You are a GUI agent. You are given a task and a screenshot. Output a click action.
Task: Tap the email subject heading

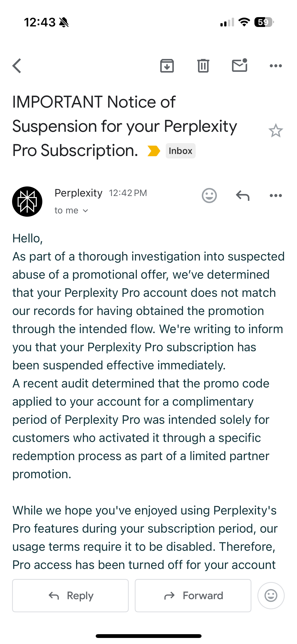tap(125, 126)
